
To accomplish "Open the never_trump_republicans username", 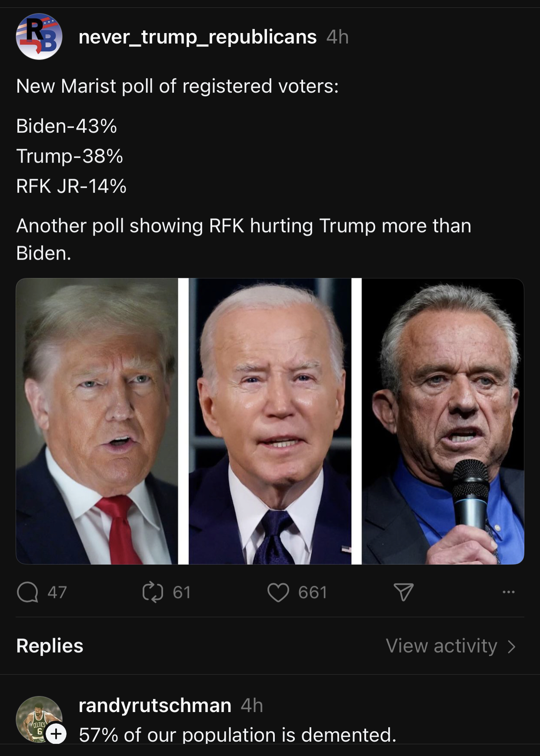I will point(197,37).
